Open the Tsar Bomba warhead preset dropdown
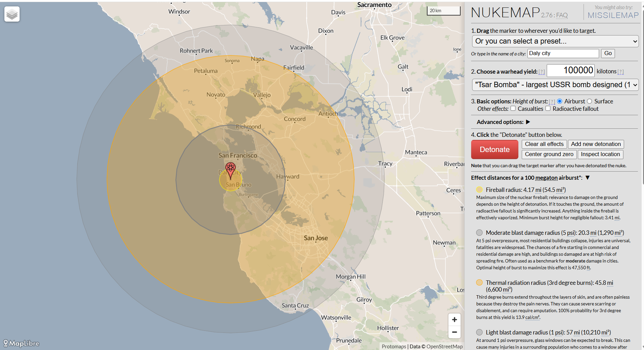 (555, 85)
